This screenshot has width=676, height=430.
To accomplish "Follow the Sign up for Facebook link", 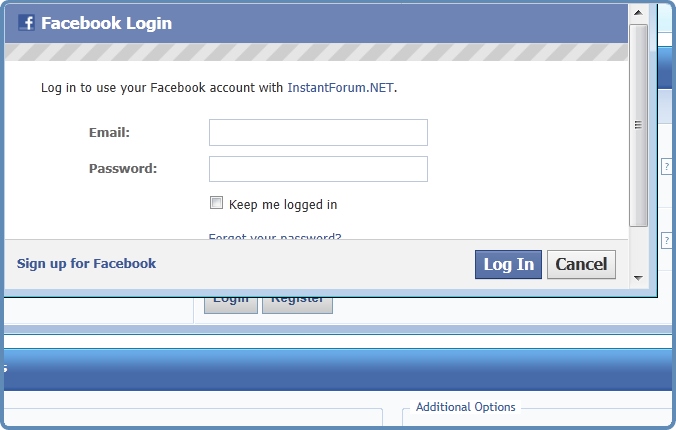I will tap(86, 264).
